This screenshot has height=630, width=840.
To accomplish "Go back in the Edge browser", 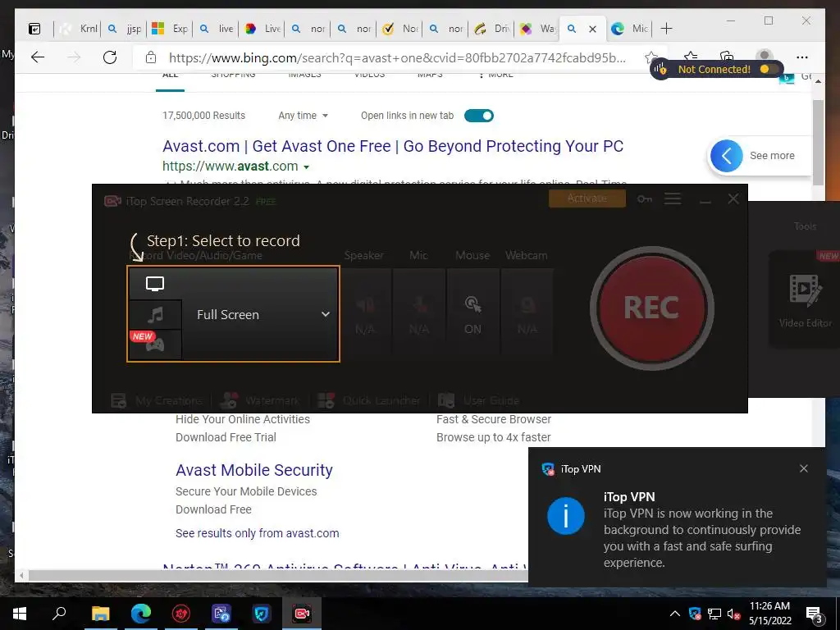I will point(38,57).
